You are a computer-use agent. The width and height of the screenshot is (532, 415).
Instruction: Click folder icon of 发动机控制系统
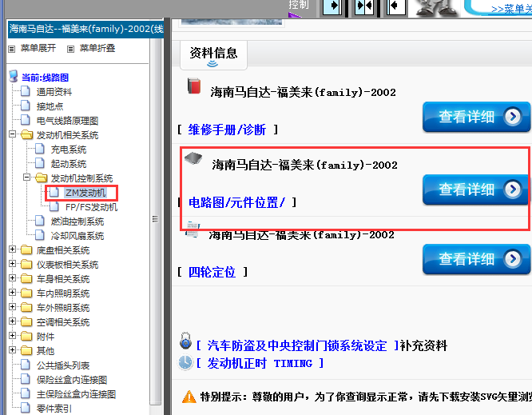(x=41, y=178)
